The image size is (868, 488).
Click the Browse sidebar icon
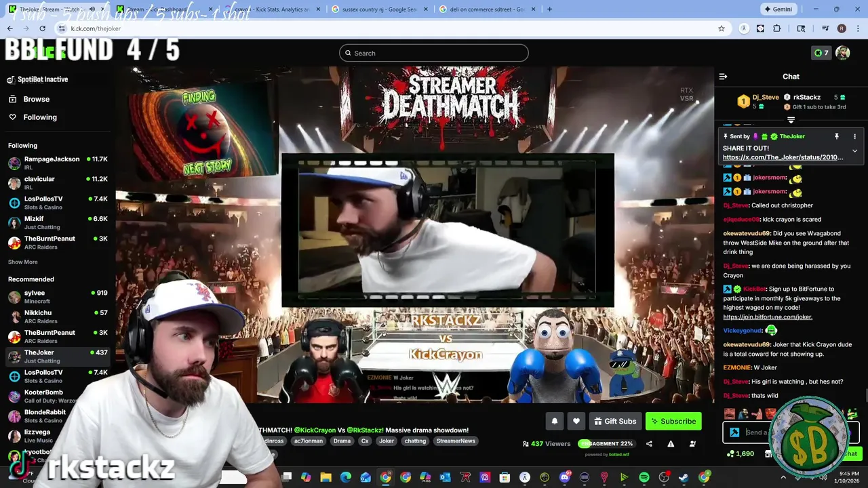coord(12,99)
